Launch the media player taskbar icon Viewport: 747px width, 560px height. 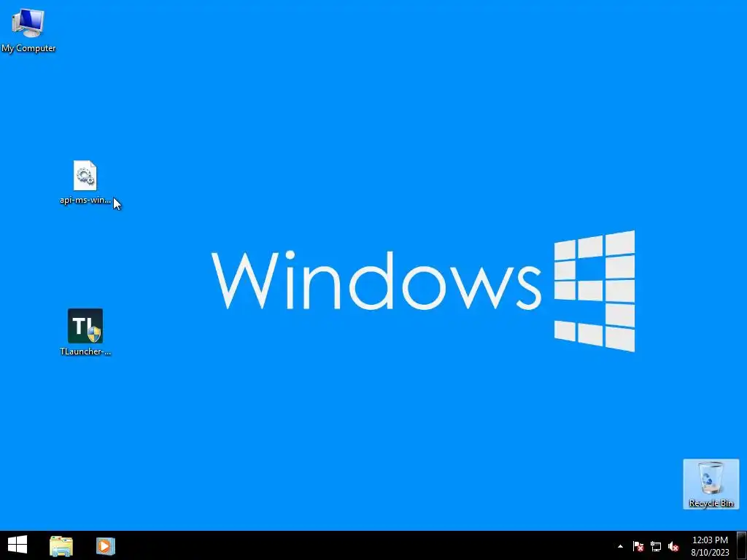tap(105, 545)
